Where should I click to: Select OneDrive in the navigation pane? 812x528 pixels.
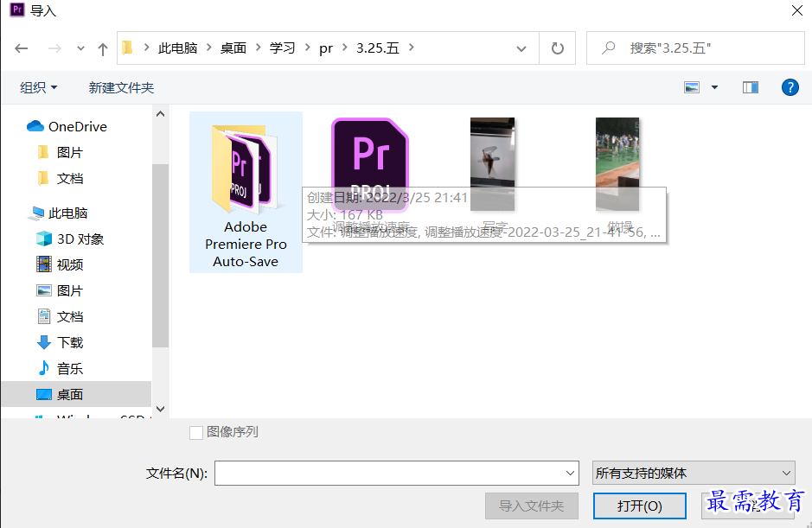pos(78,126)
